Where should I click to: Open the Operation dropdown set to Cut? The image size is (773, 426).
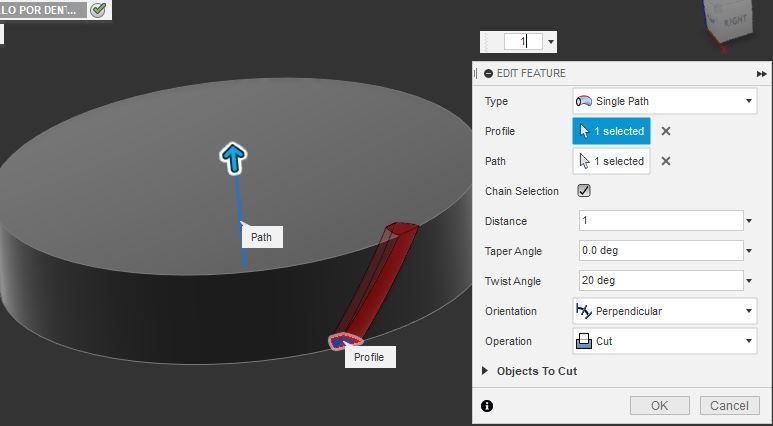click(665, 341)
